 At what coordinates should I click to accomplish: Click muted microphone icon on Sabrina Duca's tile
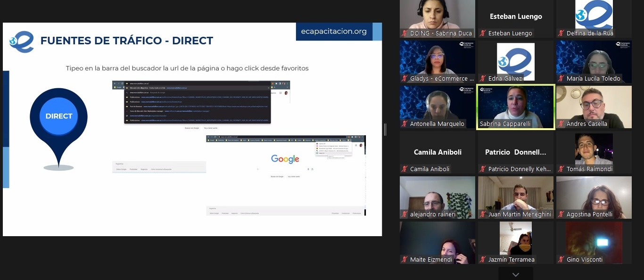point(405,33)
